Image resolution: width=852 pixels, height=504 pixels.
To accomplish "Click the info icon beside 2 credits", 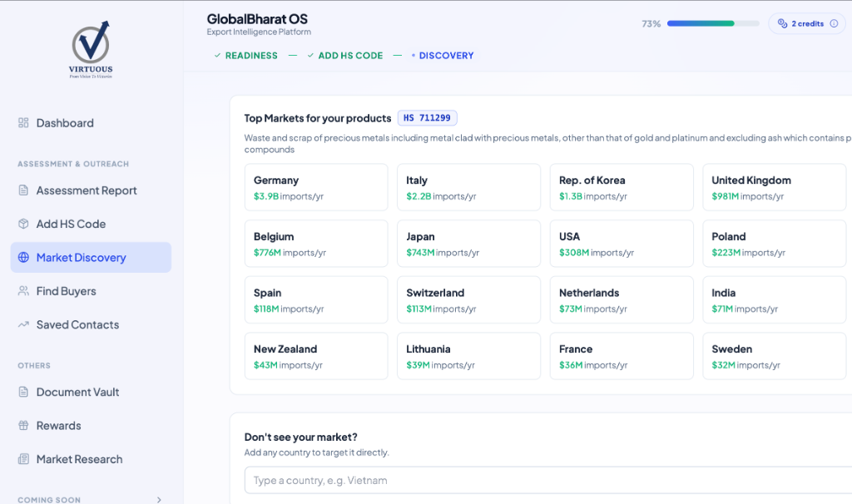I will point(834,23).
